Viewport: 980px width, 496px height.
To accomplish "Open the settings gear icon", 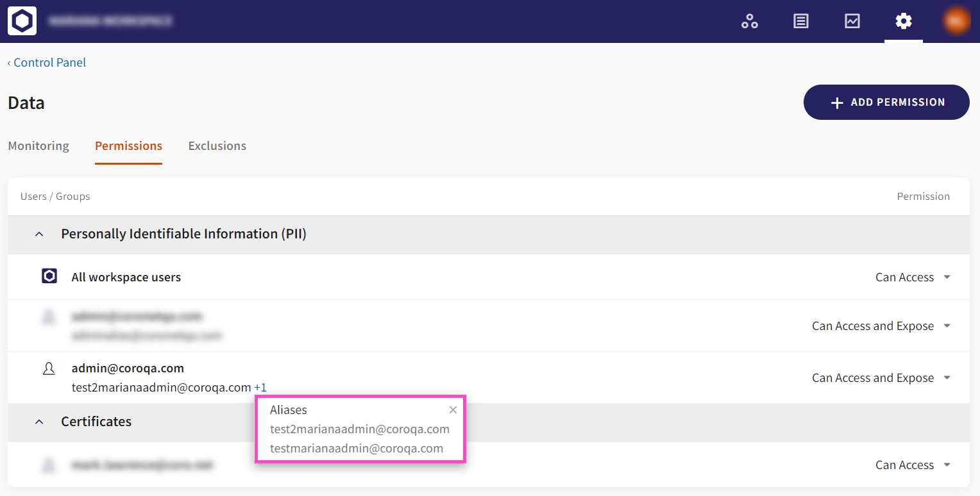I will pos(903,21).
